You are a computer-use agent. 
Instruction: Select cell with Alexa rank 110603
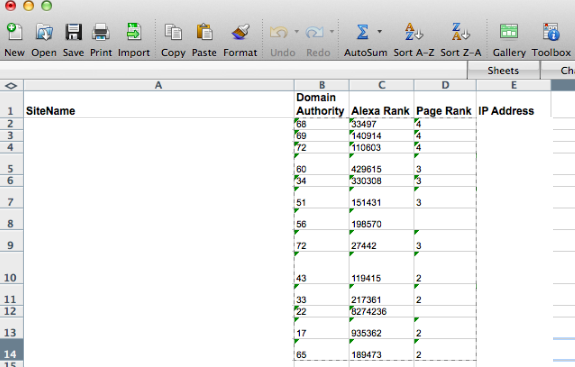381,147
